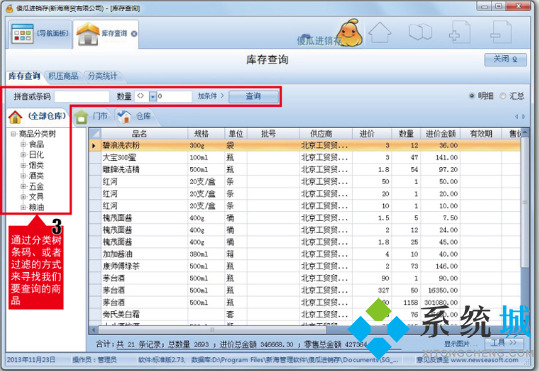Click the 关闭 button
The height and width of the screenshot is (371, 539).
[x=505, y=59]
